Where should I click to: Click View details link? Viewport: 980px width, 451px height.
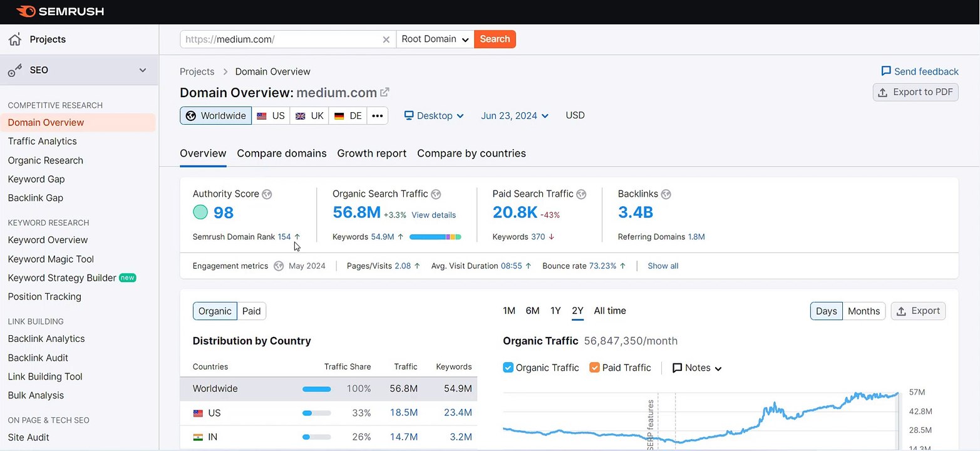[433, 215]
